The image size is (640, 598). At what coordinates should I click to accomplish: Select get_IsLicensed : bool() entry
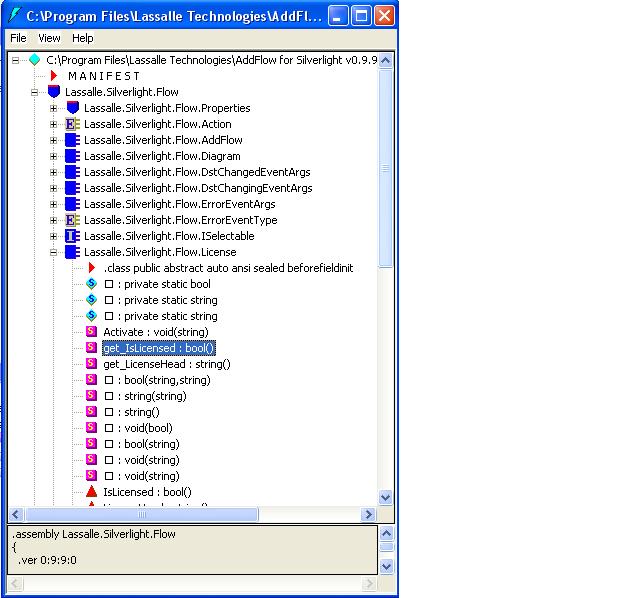(159, 348)
